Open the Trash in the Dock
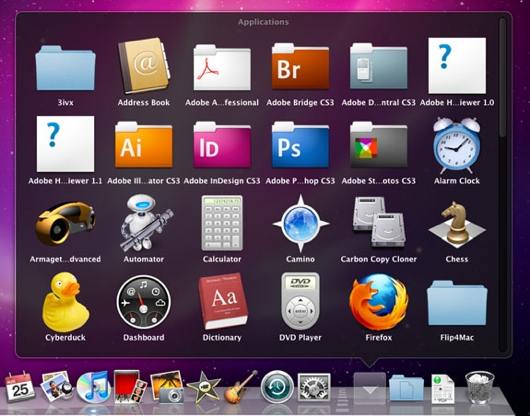The width and height of the screenshot is (530, 416). [480, 387]
